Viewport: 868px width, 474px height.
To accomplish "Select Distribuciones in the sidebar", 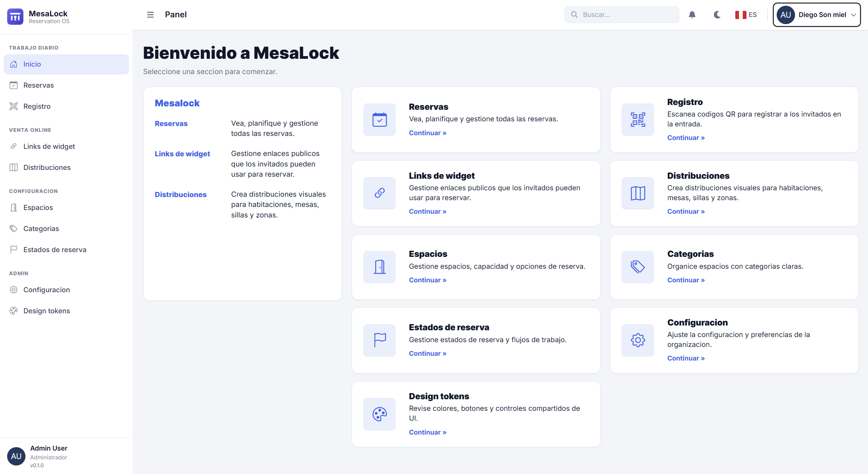I will [66, 168].
